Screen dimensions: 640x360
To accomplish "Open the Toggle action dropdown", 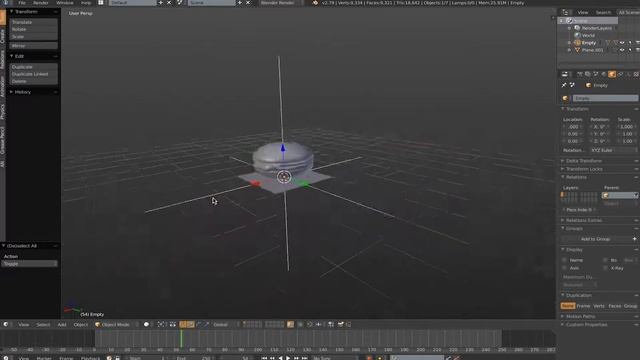I will click(x=29, y=264).
